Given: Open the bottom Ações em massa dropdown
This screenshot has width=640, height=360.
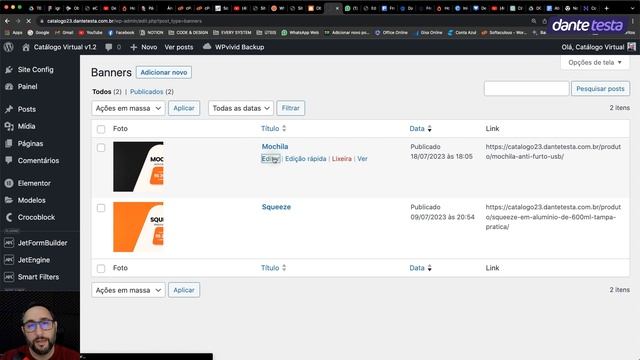Looking at the screenshot, I should (128, 290).
